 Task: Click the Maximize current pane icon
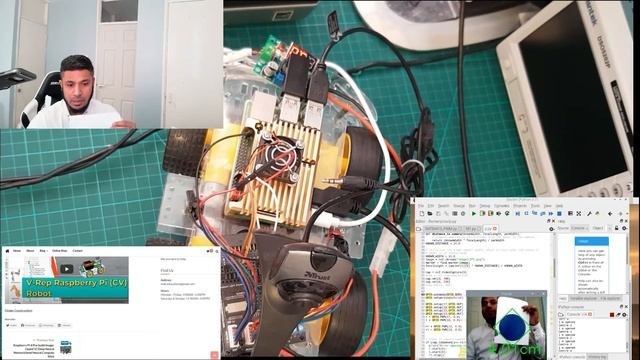point(570,213)
